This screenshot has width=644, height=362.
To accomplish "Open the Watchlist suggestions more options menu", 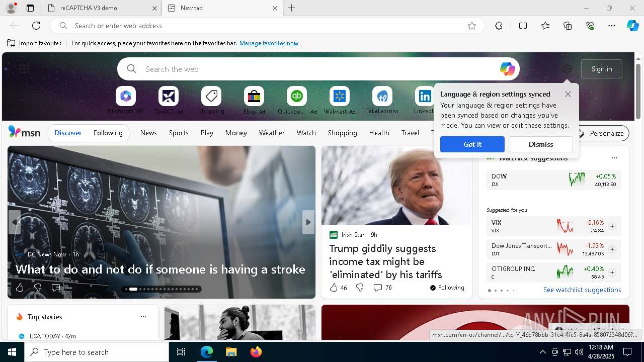I will tap(614, 158).
